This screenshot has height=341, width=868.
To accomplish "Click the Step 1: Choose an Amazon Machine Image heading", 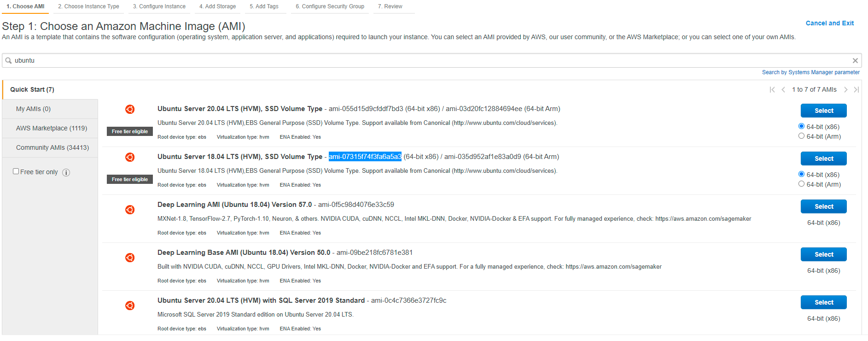I will pyautogui.click(x=123, y=26).
